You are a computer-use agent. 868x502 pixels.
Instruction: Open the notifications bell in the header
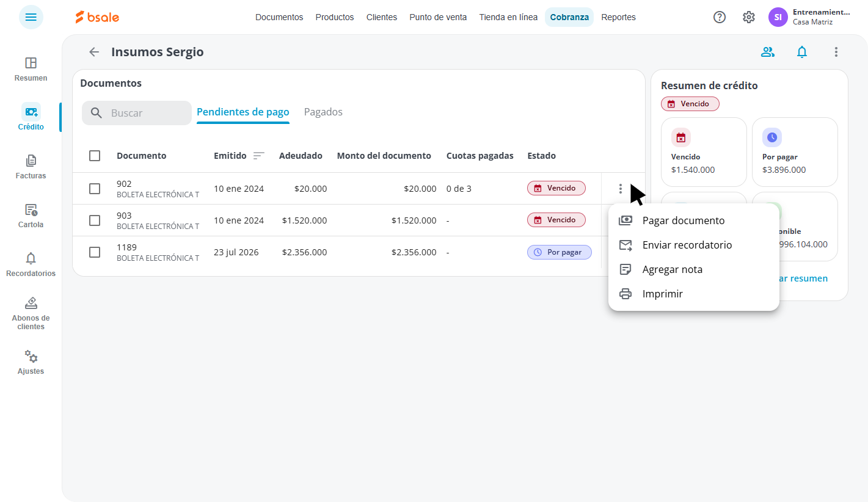click(802, 52)
